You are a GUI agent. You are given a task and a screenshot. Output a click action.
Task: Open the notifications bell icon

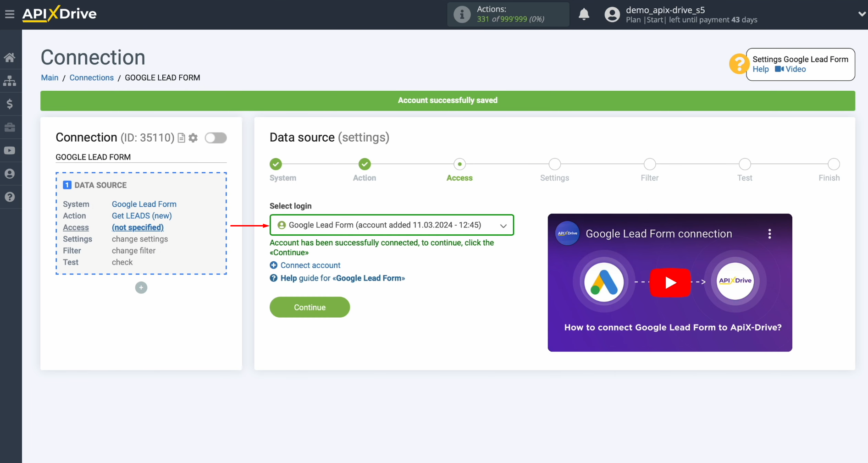[584, 14]
